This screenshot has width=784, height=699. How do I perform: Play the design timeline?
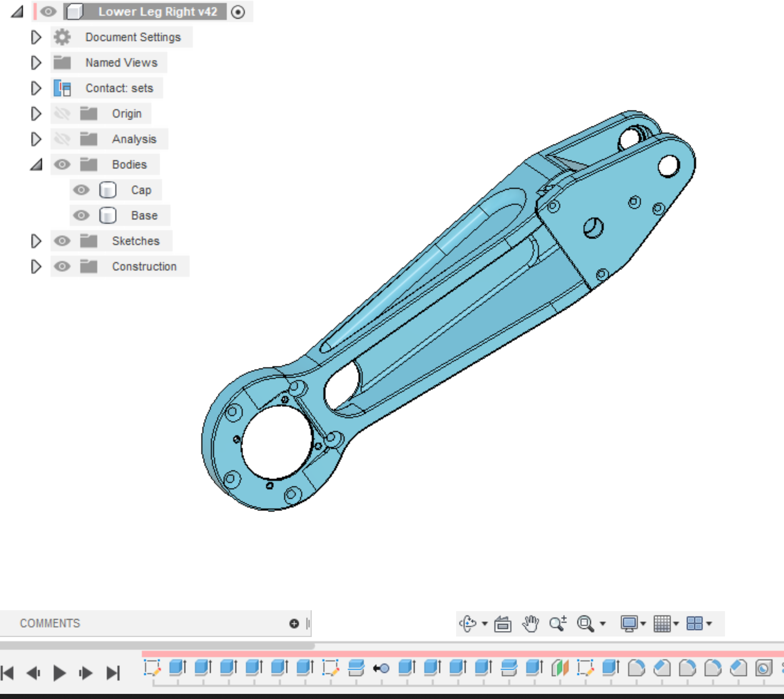pos(59,672)
